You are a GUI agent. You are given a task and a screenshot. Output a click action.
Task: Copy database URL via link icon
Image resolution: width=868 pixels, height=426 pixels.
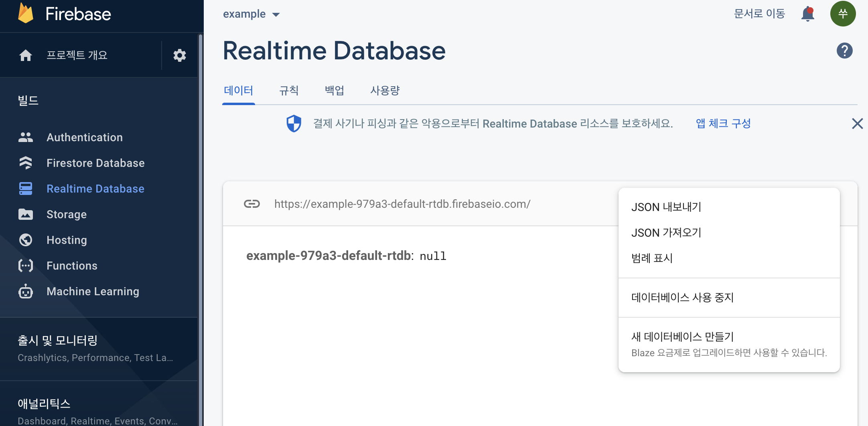[x=252, y=204]
